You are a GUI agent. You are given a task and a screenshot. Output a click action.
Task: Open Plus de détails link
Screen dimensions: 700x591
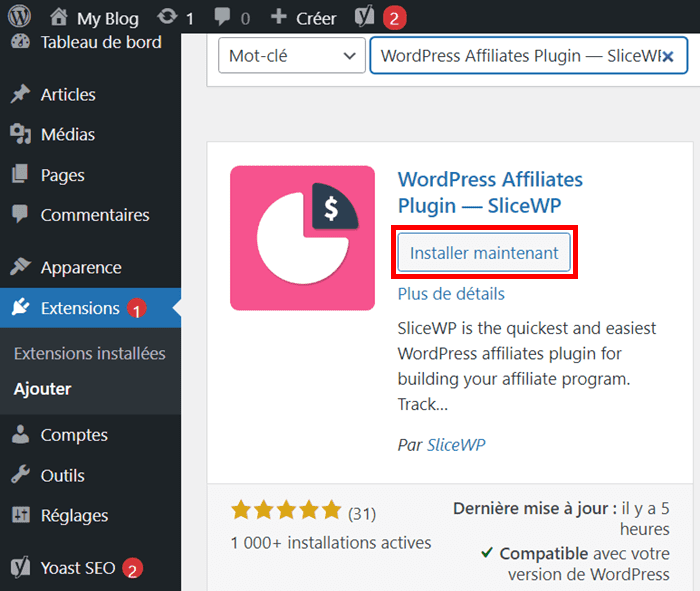(x=451, y=294)
